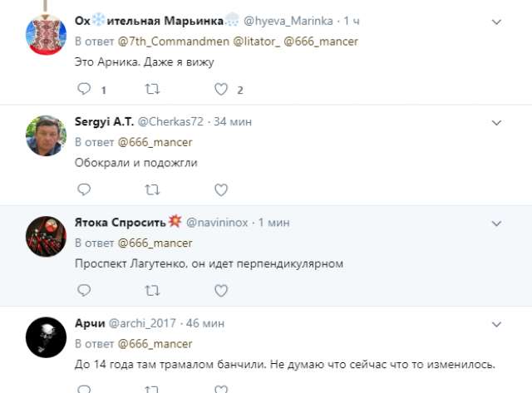Reply to Ятока Спросить's tweet

click(83, 289)
